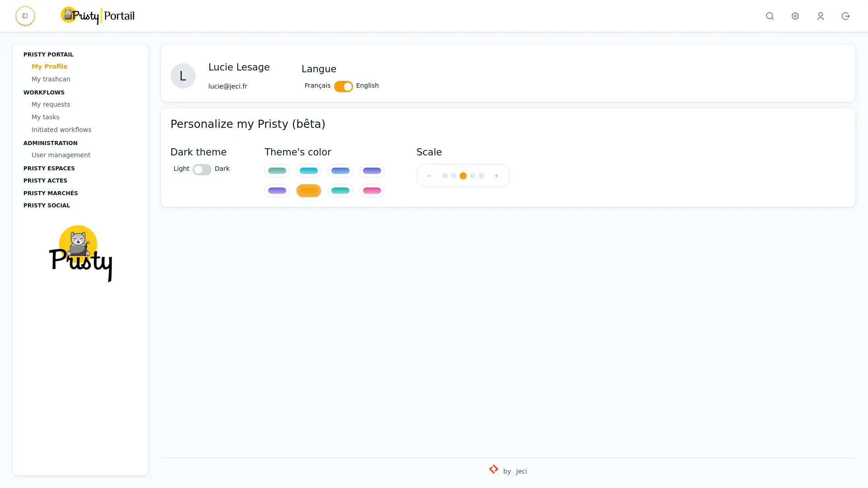Click the lucie@jeci.fr email text
This screenshot has height=488, width=868.
coord(227,86)
